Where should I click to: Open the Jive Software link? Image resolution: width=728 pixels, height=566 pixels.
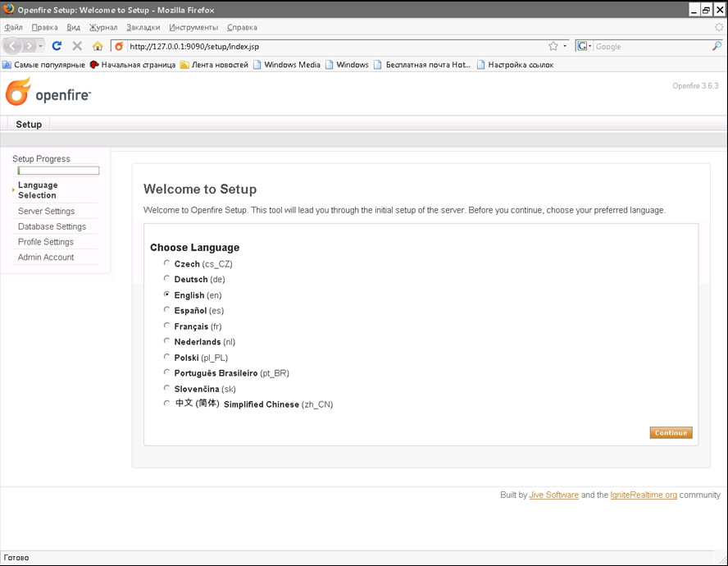(554, 495)
